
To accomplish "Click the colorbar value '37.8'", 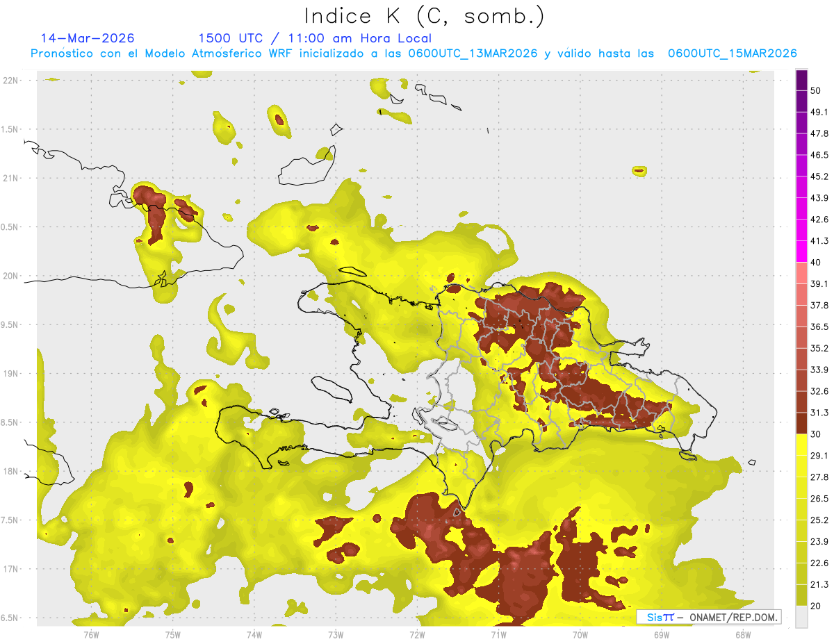I will (x=819, y=305).
